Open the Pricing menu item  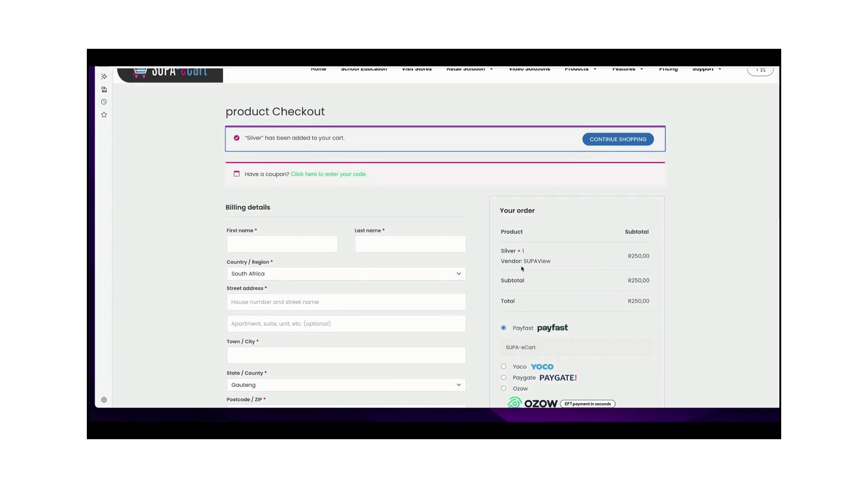click(x=668, y=69)
